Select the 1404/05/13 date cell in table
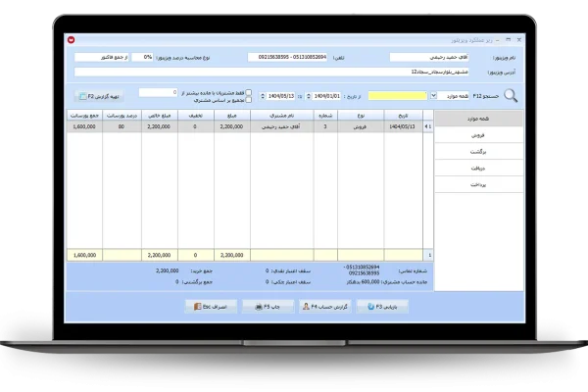This screenshot has width=588, height=392. (403, 126)
